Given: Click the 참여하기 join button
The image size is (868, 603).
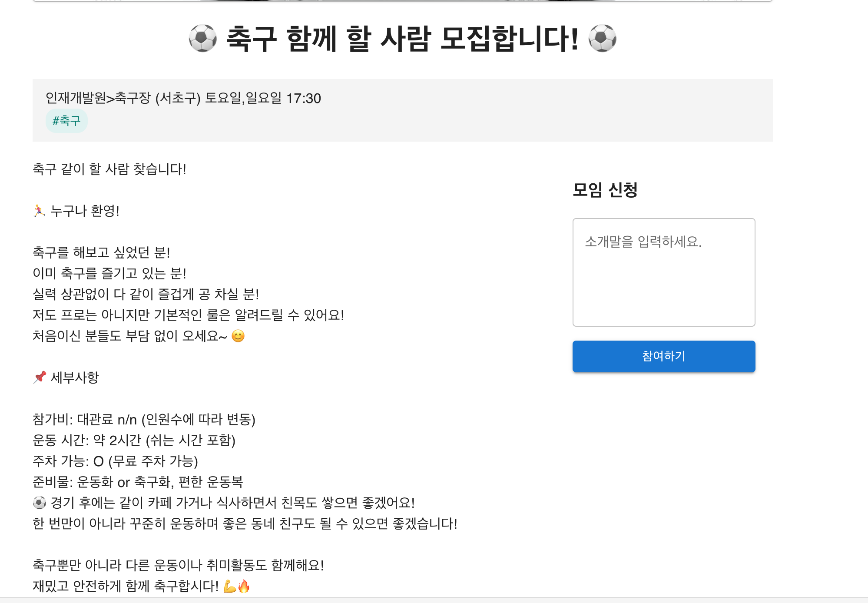Looking at the screenshot, I should [663, 356].
